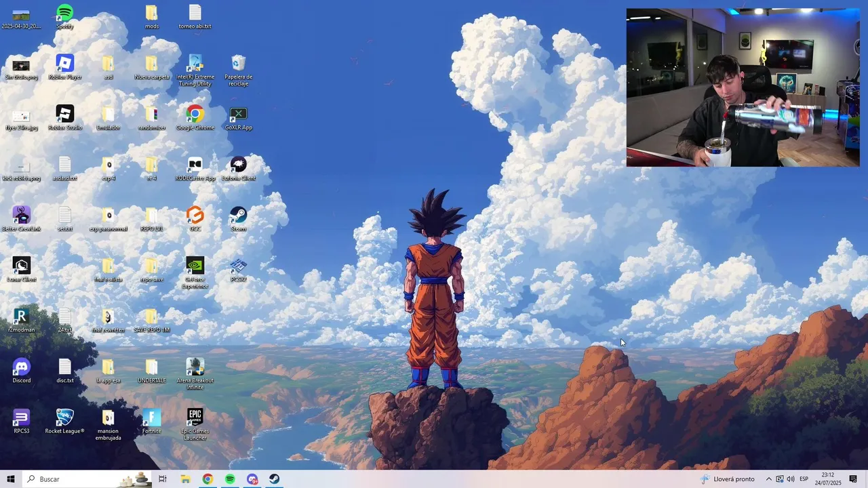Open the Papelera de reciclaje
868x488 pixels.
pyautogui.click(x=239, y=70)
